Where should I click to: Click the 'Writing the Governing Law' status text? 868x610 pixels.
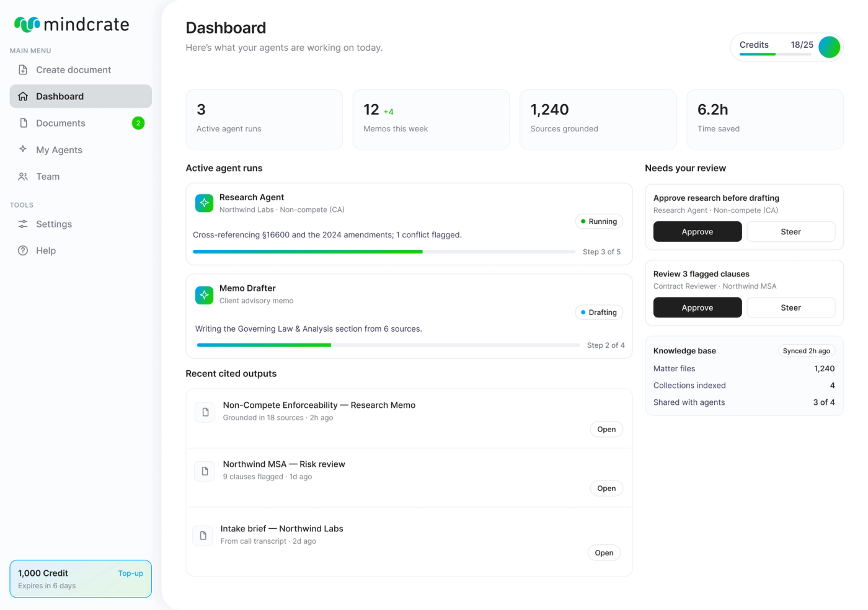point(309,329)
